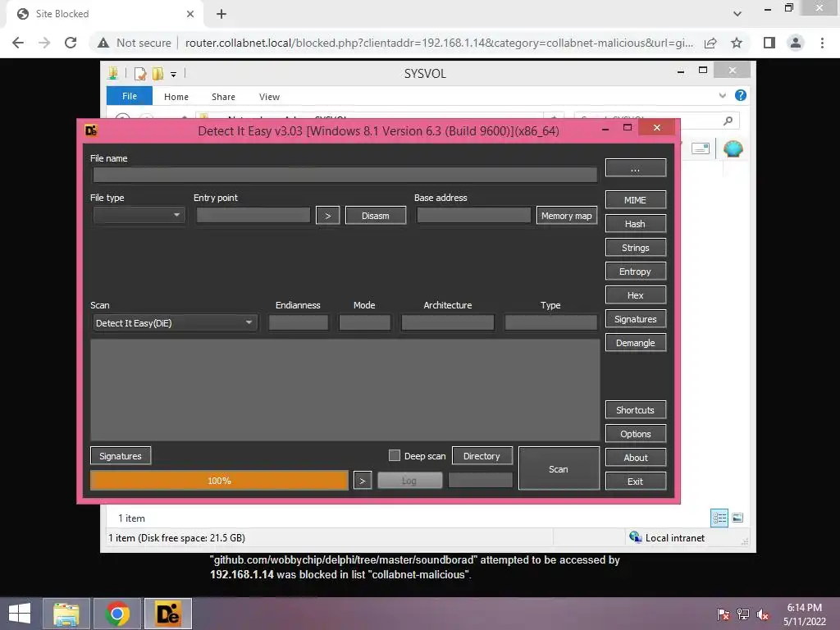Click Chrome back button
Screen dimensions: 840x630
18,43
